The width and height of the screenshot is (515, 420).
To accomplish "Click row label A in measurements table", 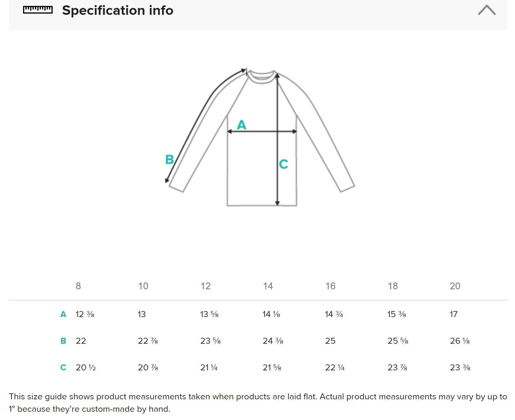I will (x=63, y=314).
